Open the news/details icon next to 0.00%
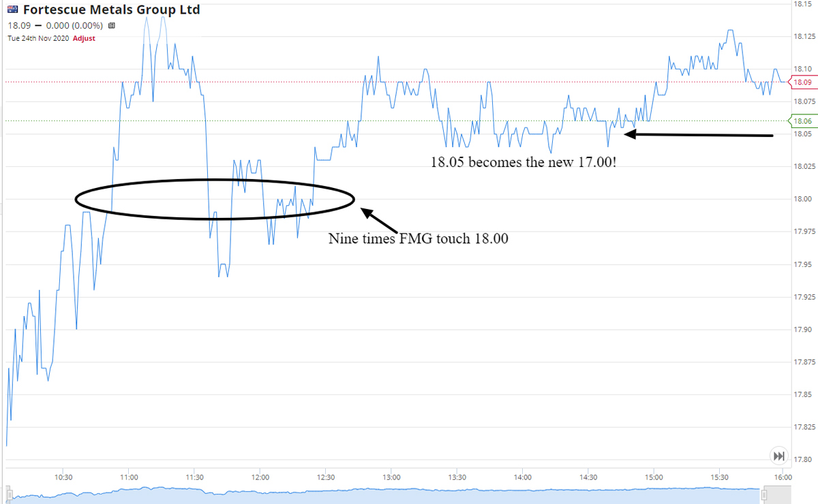The width and height of the screenshot is (818, 504). [112, 26]
